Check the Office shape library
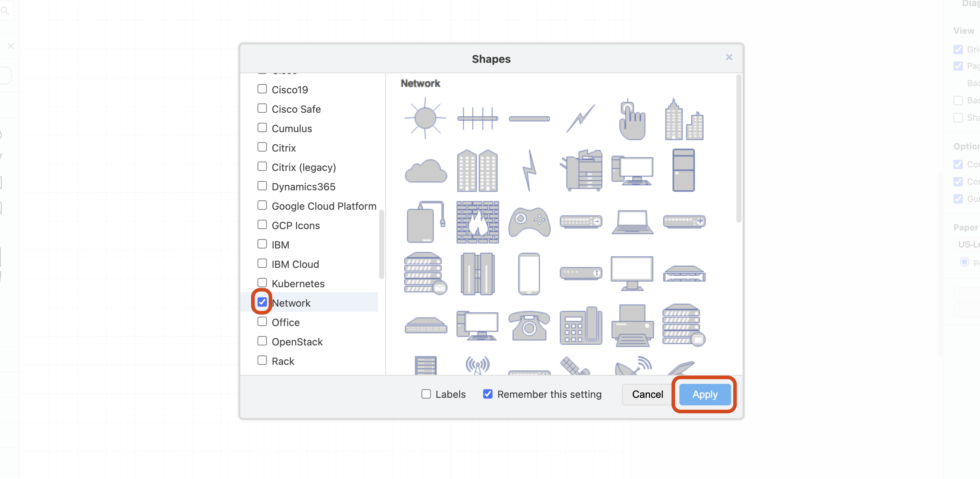980x479 pixels. click(262, 321)
